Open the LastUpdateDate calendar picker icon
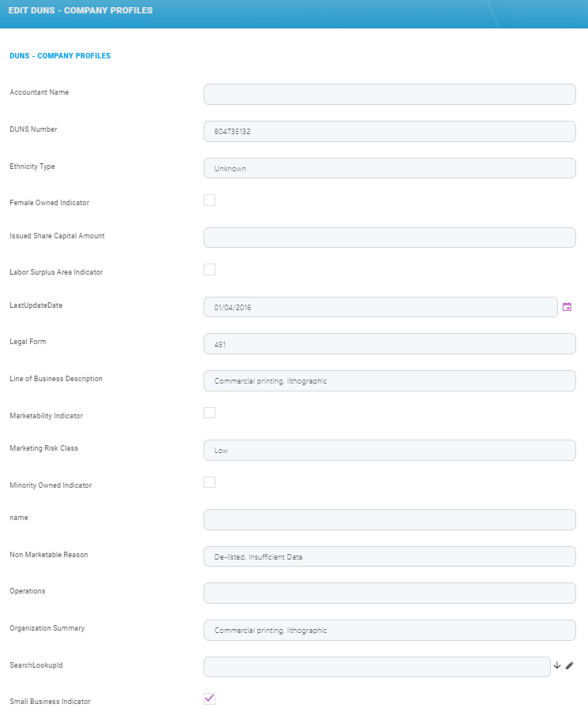Screen dimensions: 588x719 (567, 307)
